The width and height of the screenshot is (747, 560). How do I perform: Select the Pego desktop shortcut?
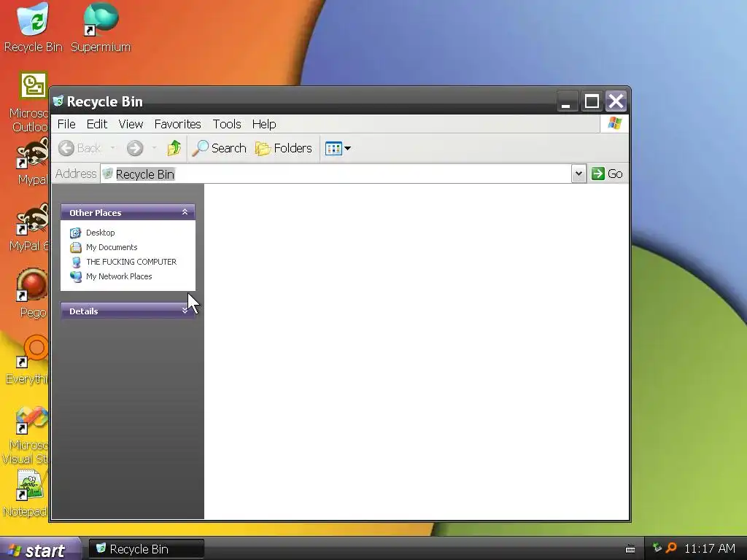tap(32, 293)
